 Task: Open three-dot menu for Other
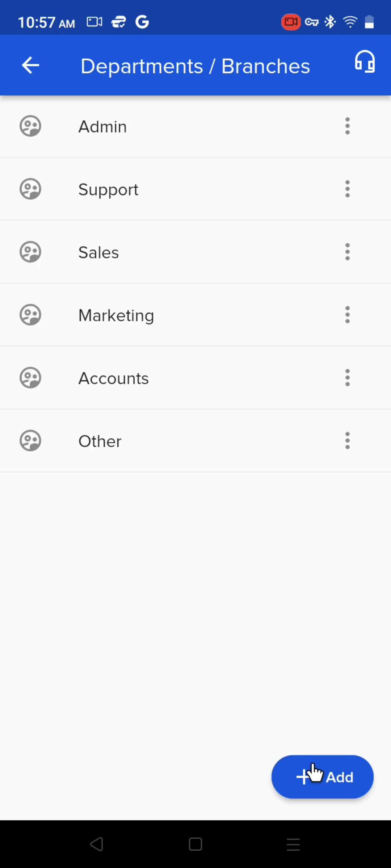[348, 441]
